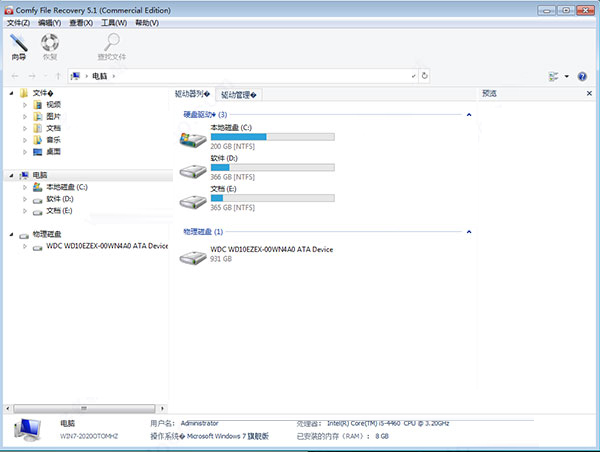Image resolution: width=600 pixels, height=452 pixels.
Task: Click the computer monitor icon in status bar
Action: (x=28, y=429)
